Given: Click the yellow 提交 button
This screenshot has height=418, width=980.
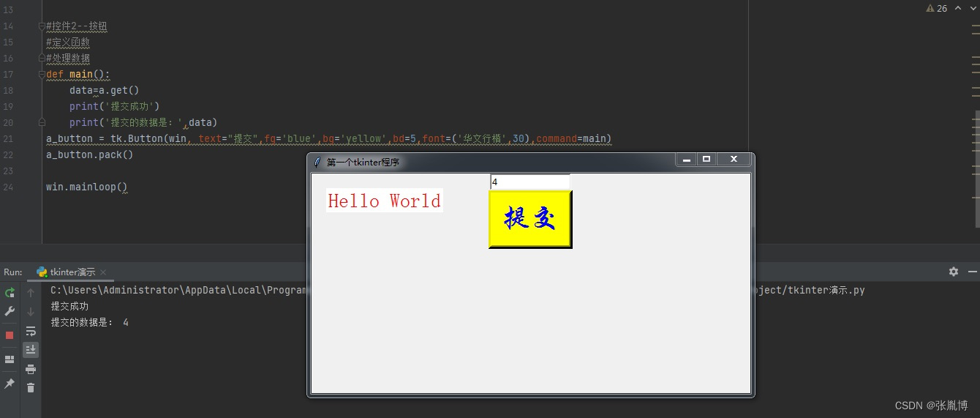Looking at the screenshot, I should (530, 219).
